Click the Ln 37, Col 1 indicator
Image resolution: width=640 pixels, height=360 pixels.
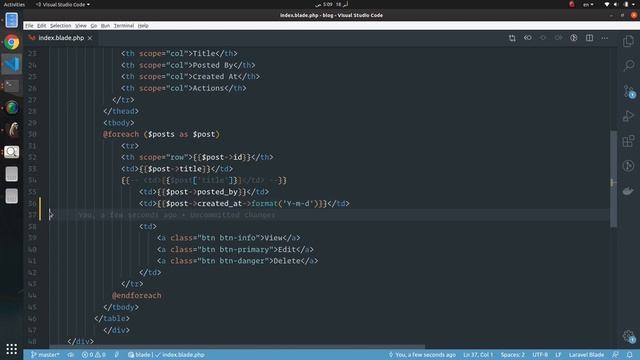pyautogui.click(x=478, y=355)
